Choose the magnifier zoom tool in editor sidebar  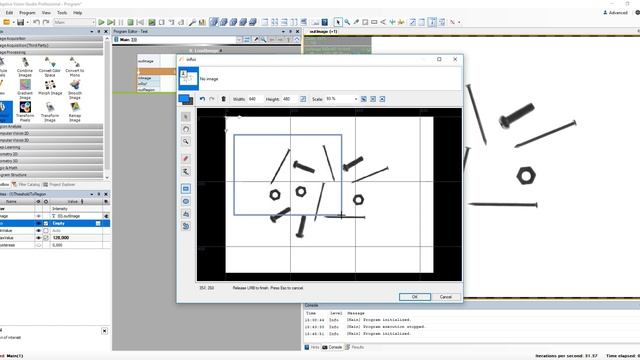[186, 142]
